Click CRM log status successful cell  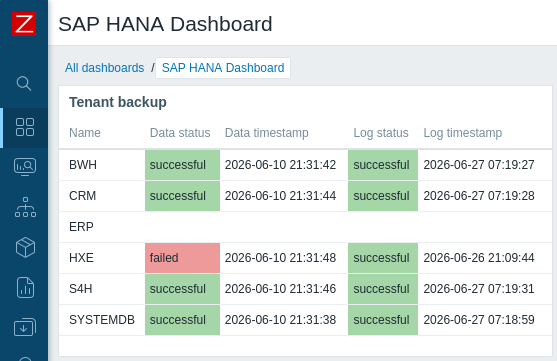[x=383, y=196]
